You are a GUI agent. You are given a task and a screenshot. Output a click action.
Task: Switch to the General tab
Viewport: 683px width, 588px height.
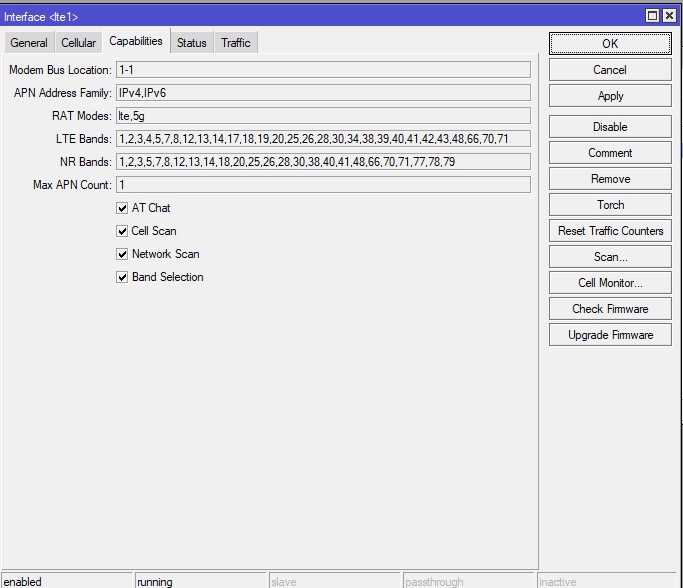[x=29, y=43]
